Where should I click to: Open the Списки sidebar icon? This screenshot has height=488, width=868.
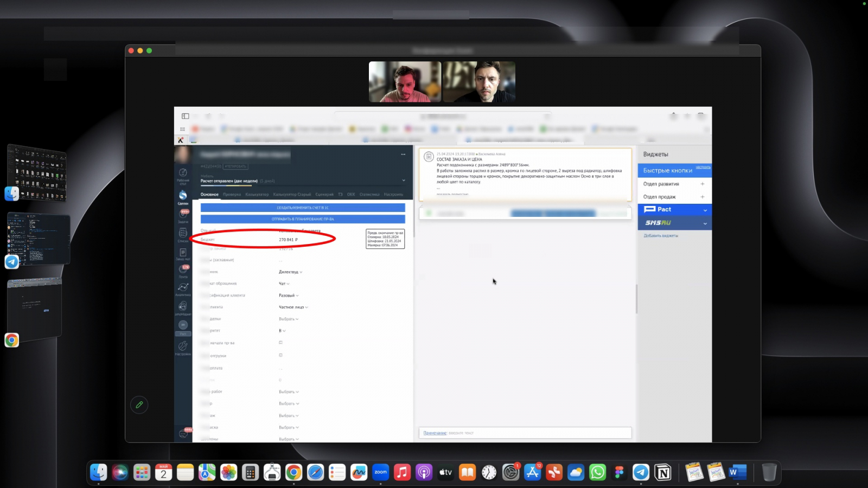(183, 234)
